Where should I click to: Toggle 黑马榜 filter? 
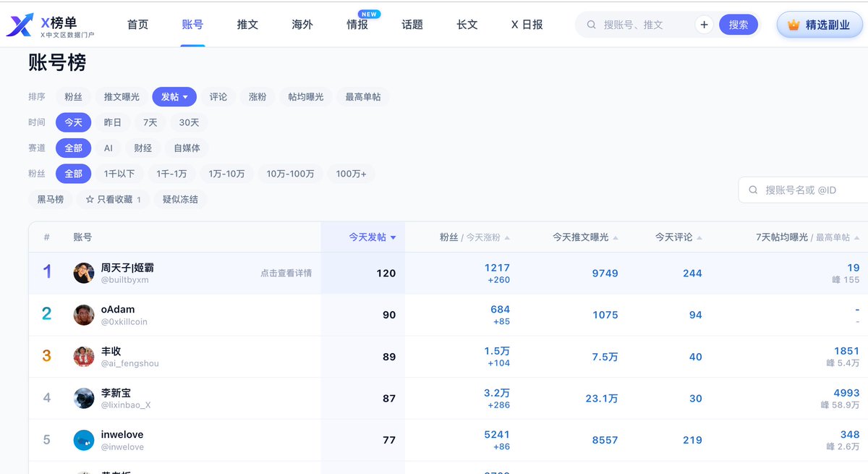51,199
